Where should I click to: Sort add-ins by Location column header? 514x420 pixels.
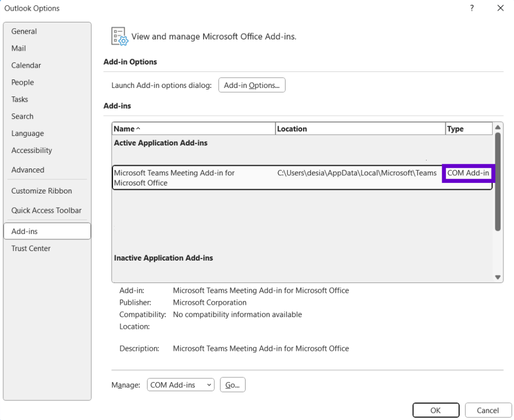pyautogui.click(x=360, y=129)
